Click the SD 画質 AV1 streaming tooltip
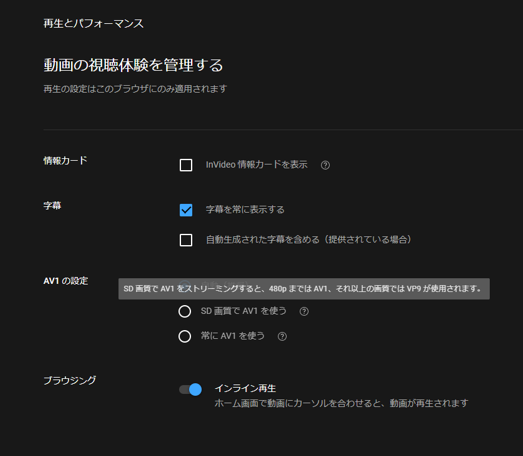Screen dimensions: 523x456 (x=304, y=289)
